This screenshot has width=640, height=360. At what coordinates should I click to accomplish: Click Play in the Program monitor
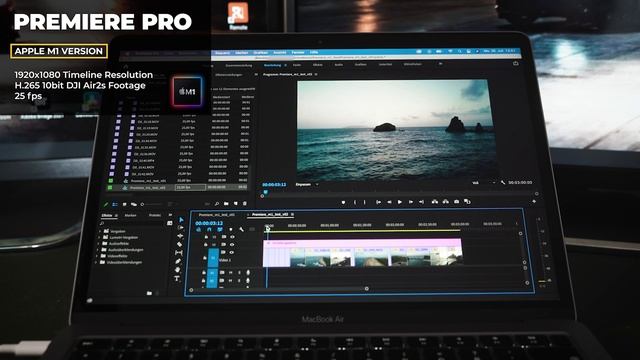tap(400, 202)
